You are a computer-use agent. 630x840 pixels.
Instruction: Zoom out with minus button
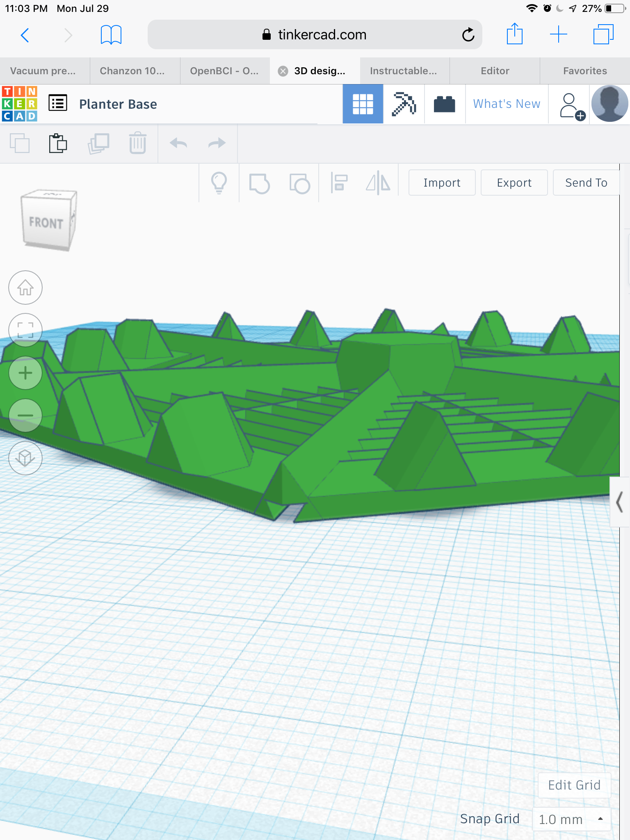click(25, 415)
